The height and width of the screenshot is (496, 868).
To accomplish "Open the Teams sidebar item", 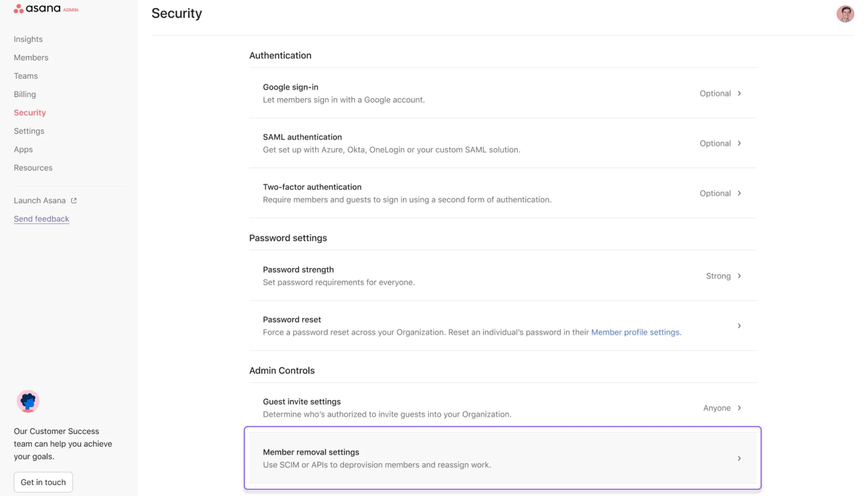I will pyautogui.click(x=26, y=76).
